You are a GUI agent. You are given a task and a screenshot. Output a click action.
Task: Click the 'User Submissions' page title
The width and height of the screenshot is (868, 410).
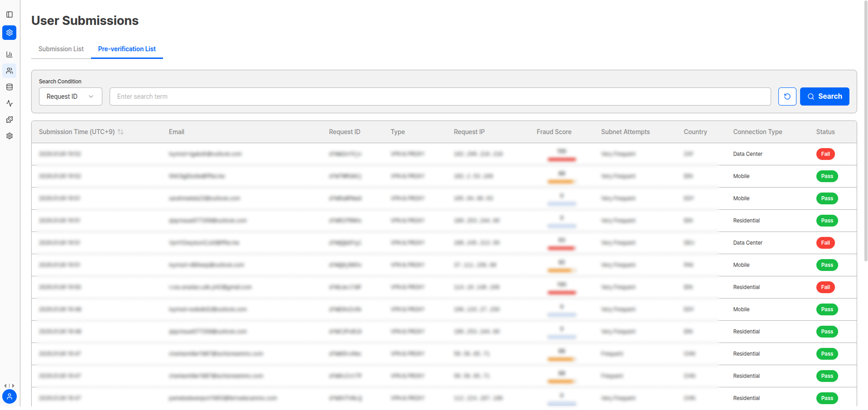[x=85, y=20]
